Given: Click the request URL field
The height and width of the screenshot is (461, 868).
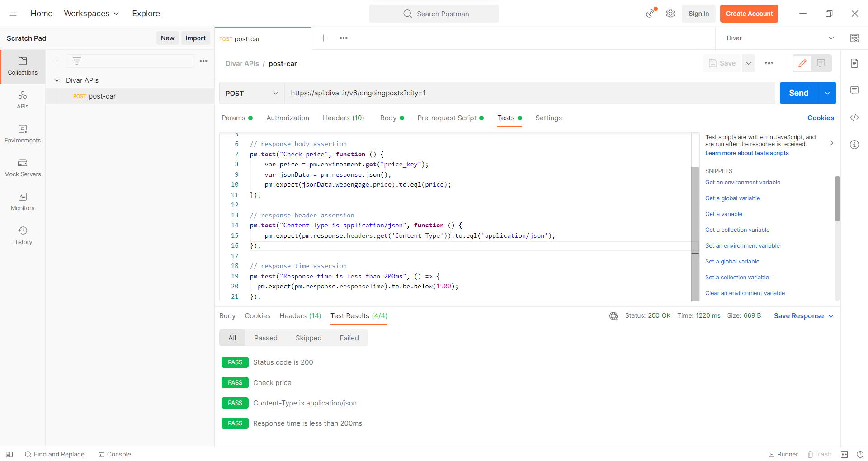Looking at the screenshot, I should [x=530, y=93].
